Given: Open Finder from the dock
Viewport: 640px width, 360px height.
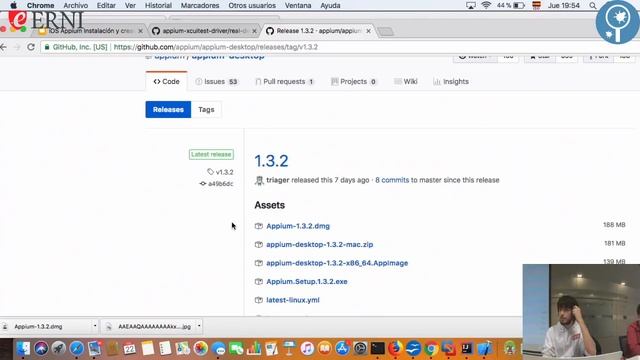Looking at the screenshot, I should pos(23,349).
